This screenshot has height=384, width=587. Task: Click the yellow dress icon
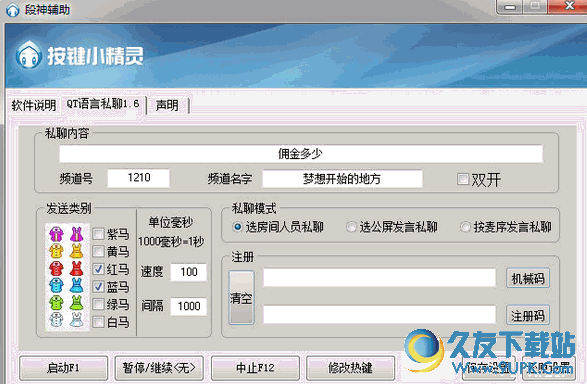(x=76, y=251)
